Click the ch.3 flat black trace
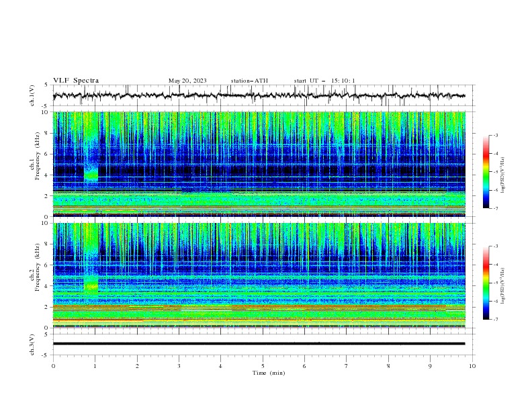The image size is (532, 411). coord(259,344)
